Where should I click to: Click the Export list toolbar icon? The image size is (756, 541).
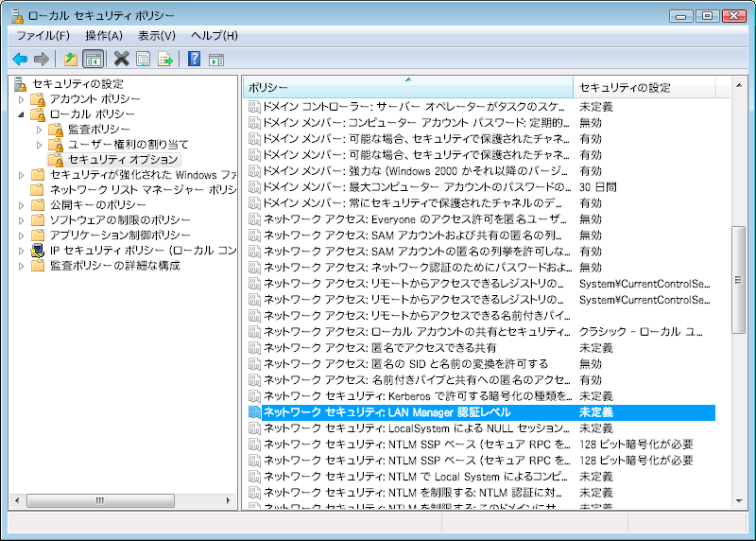(165, 59)
